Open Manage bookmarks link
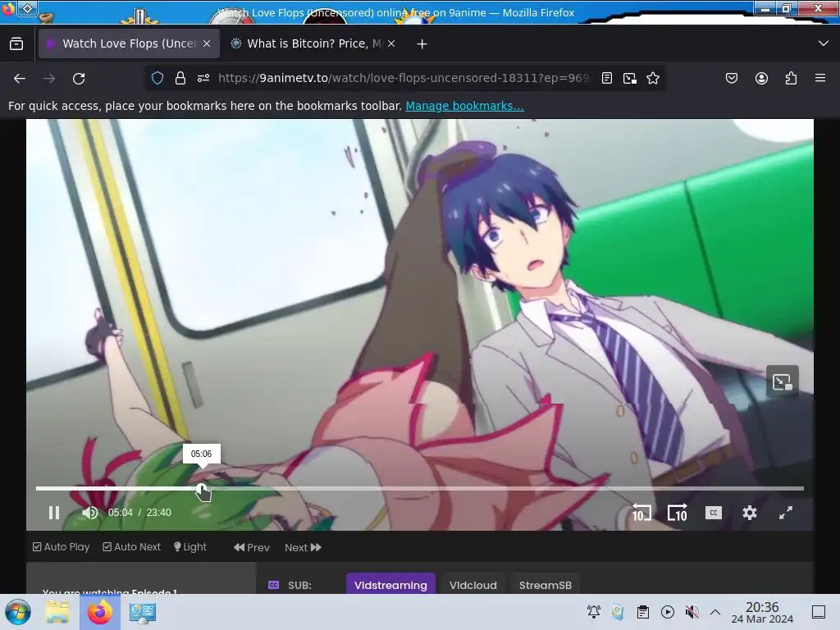Viewport: 840px width, 630px height. [464, 106]
